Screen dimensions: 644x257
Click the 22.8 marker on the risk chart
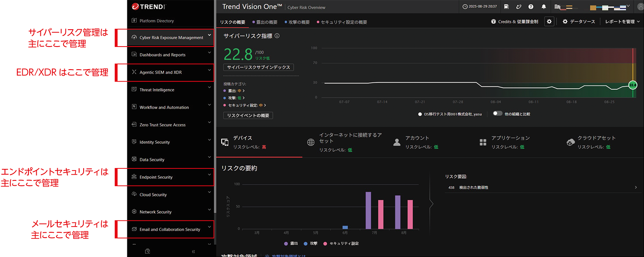tap(632, 85)
